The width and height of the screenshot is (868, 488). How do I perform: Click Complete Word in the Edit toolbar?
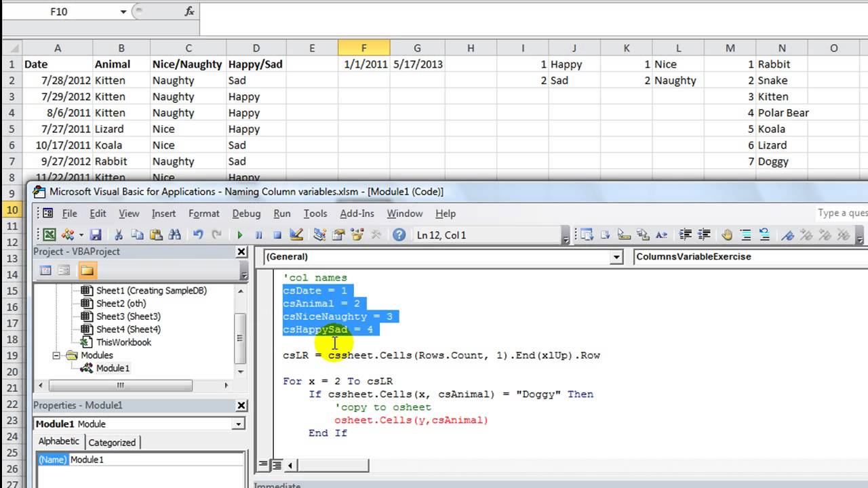click(x=660, y=235)
